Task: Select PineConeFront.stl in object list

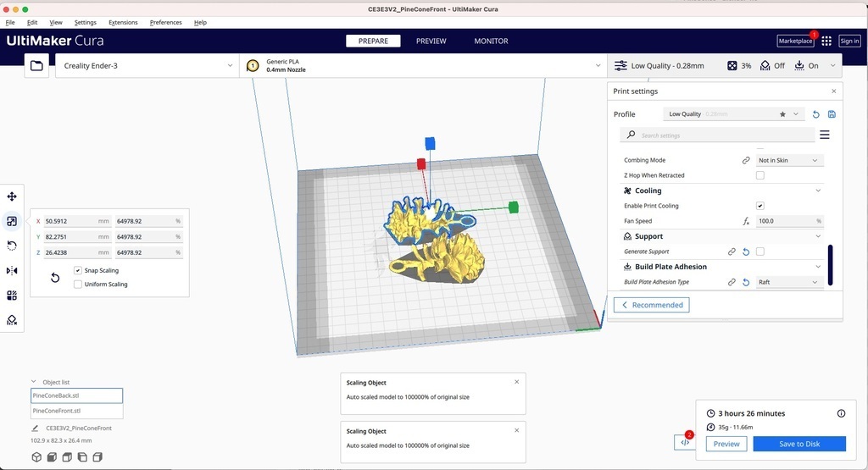Action: [76, 411]
